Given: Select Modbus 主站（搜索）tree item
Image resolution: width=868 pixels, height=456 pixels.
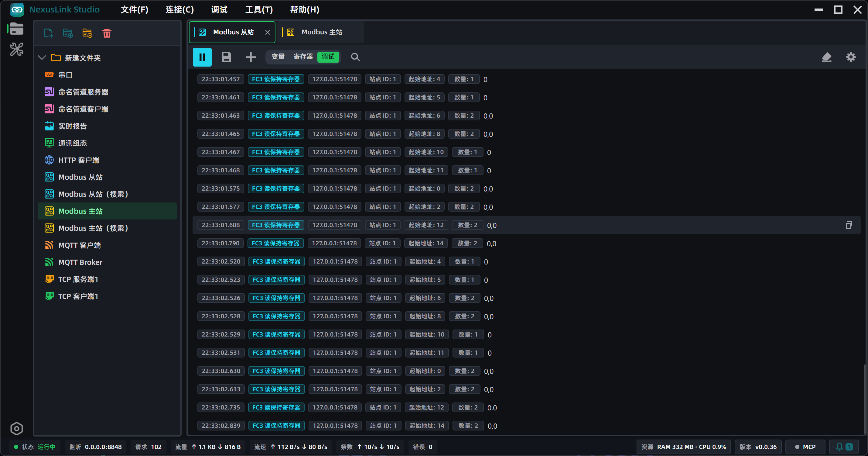Looking at the screenshot, I should point(107,228).
